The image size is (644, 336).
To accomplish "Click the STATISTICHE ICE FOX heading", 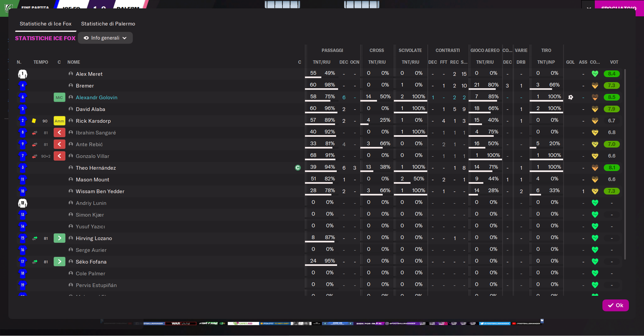I will 45,38.
